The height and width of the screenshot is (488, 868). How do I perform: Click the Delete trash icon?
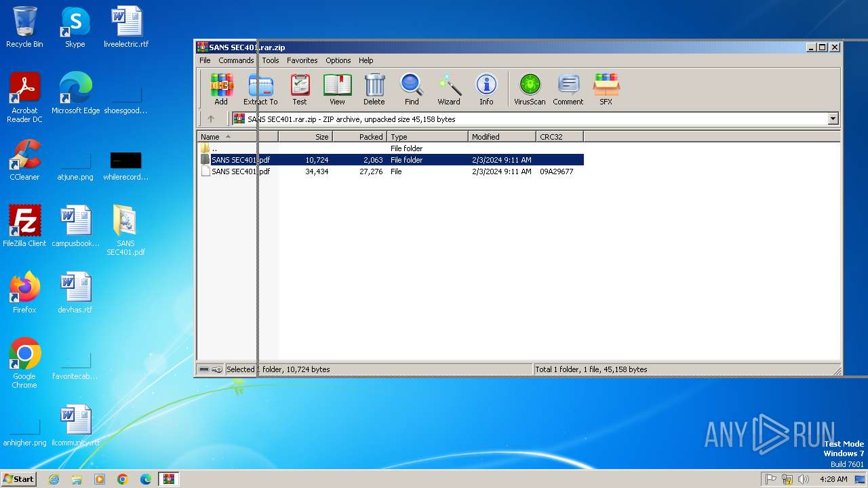tap(374, 89)
